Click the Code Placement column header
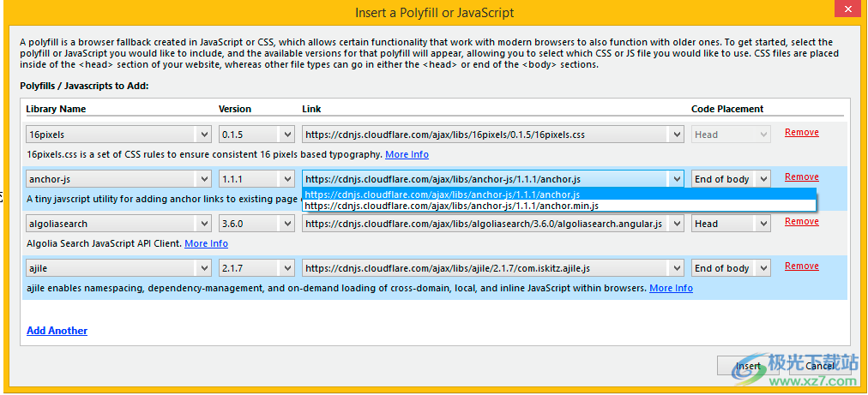 coord(727,109)
